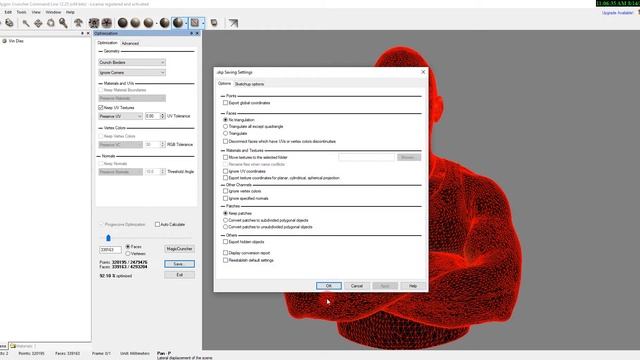Enable Ignore specified normals checkbox
Viewport: 640px width, 360px height.
[x=225, y=198]
